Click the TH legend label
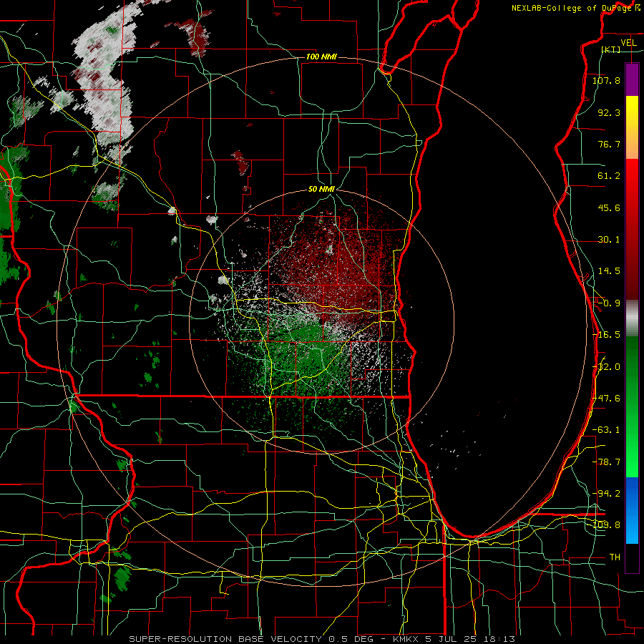This screenshot has width=644, height=644. pos(615,557)
